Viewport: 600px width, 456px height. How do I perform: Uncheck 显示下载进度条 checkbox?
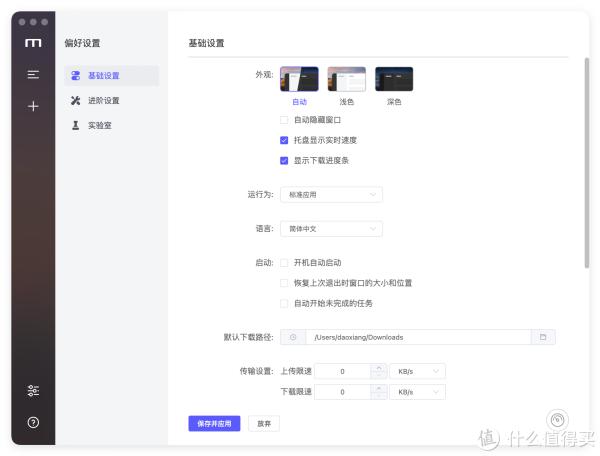(284, 161)
